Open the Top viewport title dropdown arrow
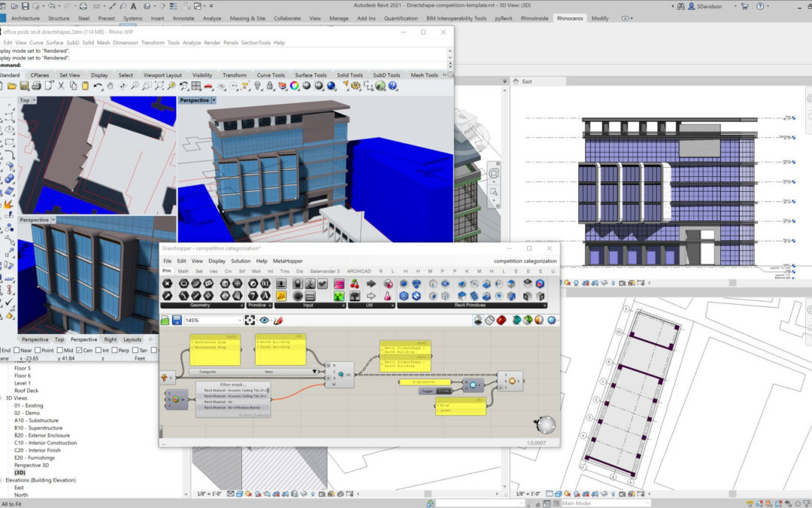 [x=34, y=100]
